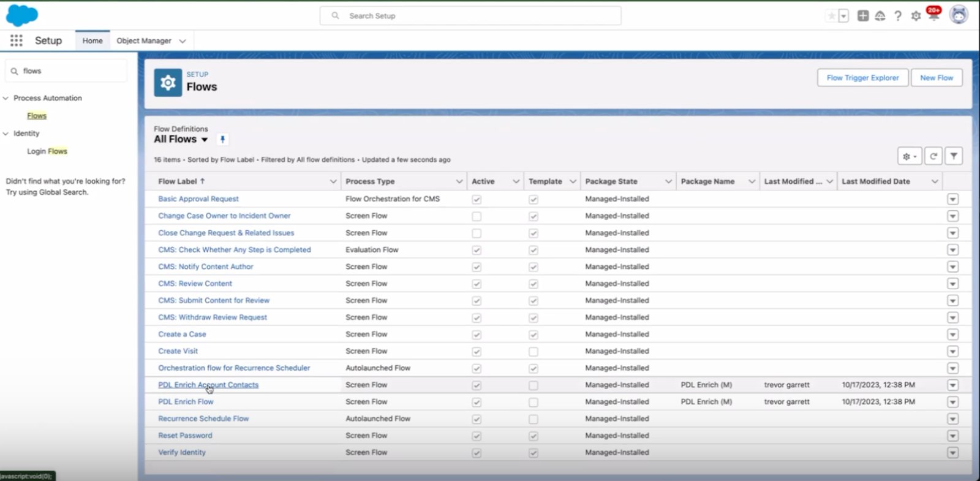This screenshot has width=980, height=481.
Task: Open the Help question mark menu
Action: point(898,16)
